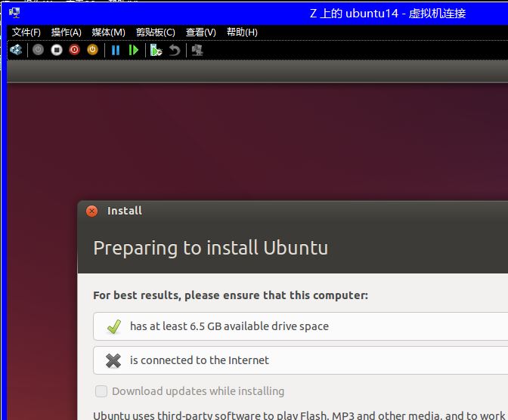
Task: Pause the virtual machine
Action: pos(116,50)
